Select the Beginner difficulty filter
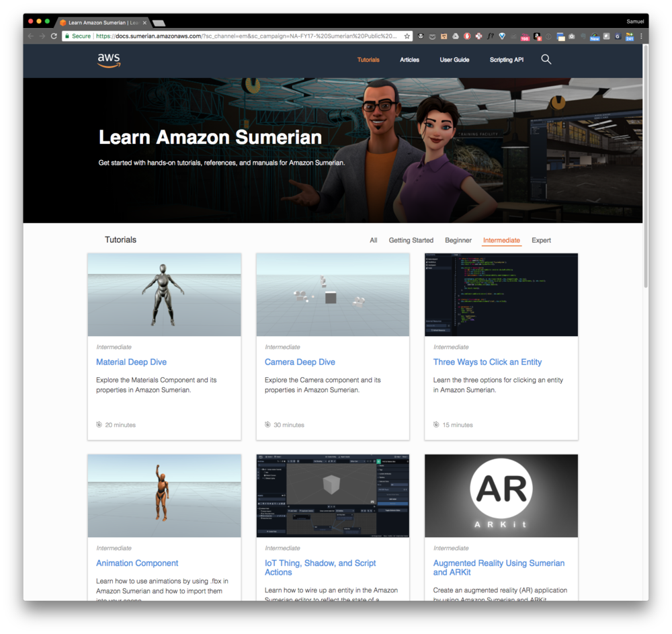Image resolution: width=672 pixels, height=634 pixels. point(458,240)
